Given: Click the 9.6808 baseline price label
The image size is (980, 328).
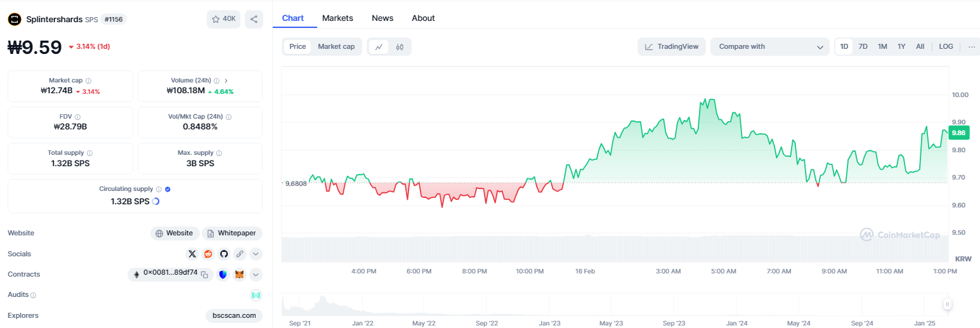Looking at the screenshot, I should pyautogui.click(x=296, y=183).
